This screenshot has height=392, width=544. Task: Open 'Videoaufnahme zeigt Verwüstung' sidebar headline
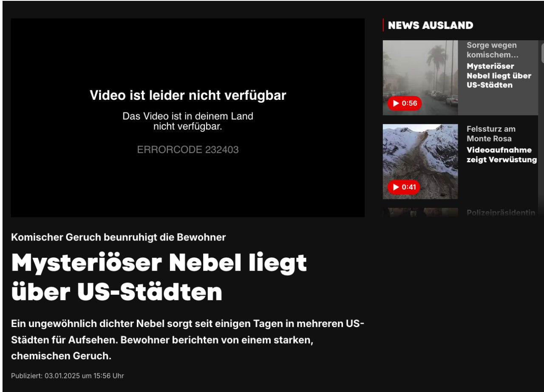click(x=501, y=155)
